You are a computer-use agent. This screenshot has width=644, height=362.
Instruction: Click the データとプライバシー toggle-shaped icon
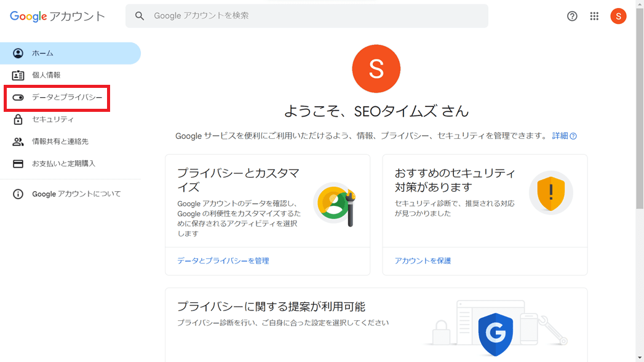pyautogui.click(x=18, y=97)
